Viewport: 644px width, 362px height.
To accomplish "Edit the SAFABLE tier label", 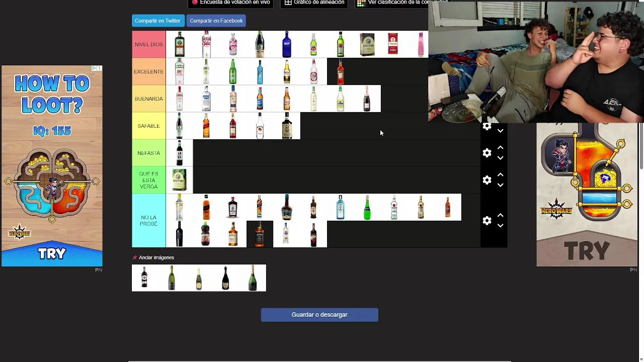I will coord(148,126).
